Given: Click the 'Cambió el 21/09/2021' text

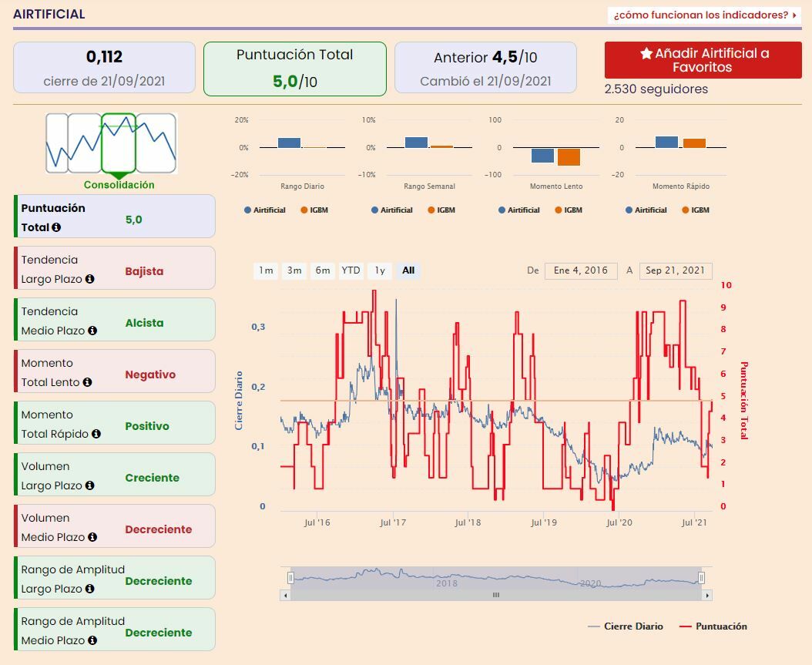Looking at the screenshot, I should pos(486,82).
